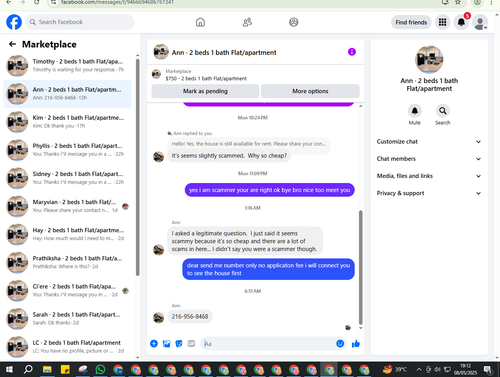Open Ci'ere's conversation
500x377 pixels.
click(x=67, y=290)
